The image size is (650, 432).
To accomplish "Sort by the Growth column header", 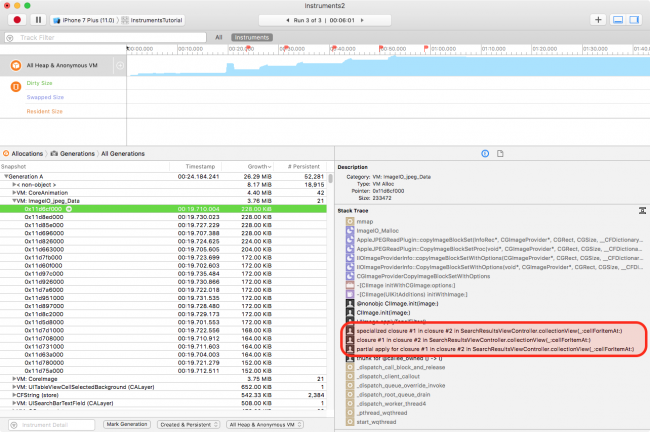I will [258, 166].
